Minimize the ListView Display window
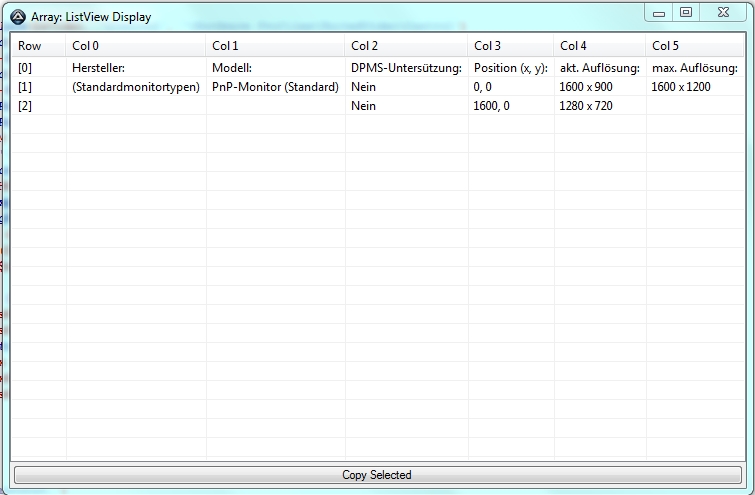 coord(658,13)
